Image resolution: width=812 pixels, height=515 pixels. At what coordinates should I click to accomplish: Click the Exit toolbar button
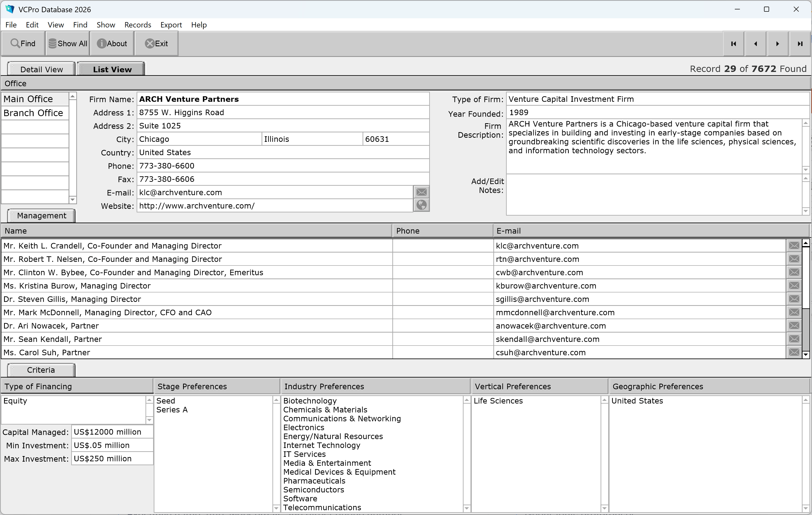pyautogui.click(x=156, y=43)
